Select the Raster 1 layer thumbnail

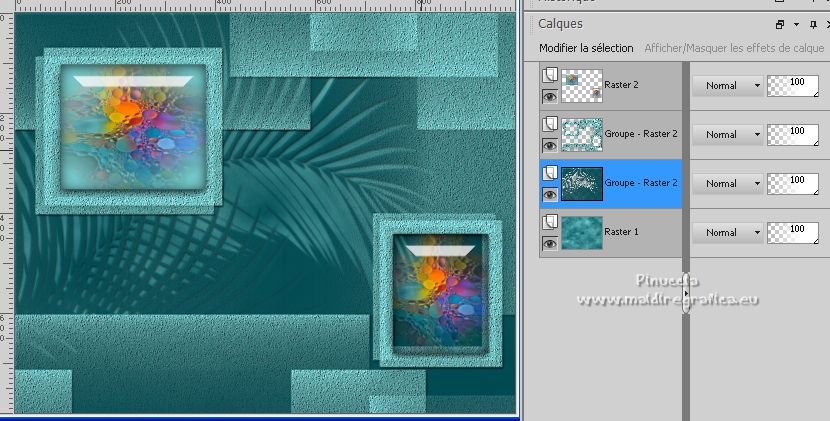(x=582, y=232)
